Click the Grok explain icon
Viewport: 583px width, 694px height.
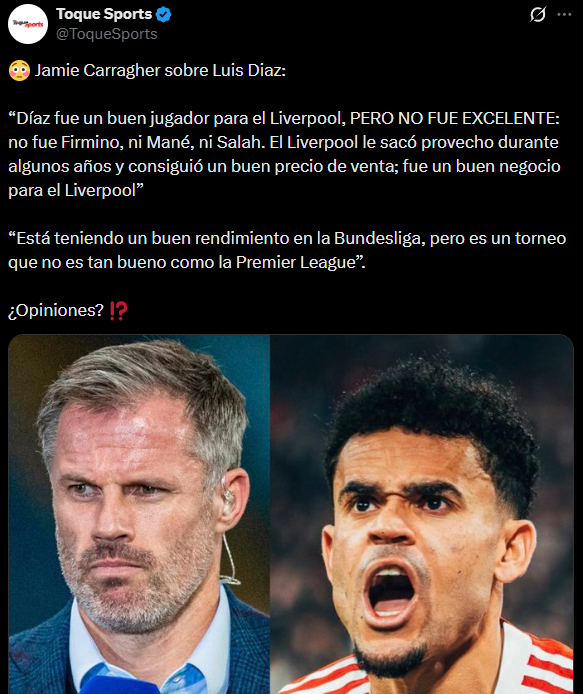(537, 15)
